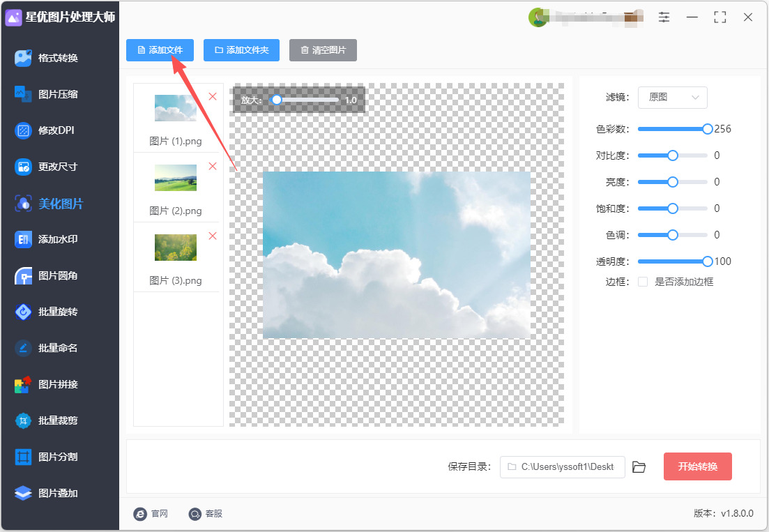Click the 版本: v1.8.0.0 version text
The image size is (769, 532).
pos(724,513)
